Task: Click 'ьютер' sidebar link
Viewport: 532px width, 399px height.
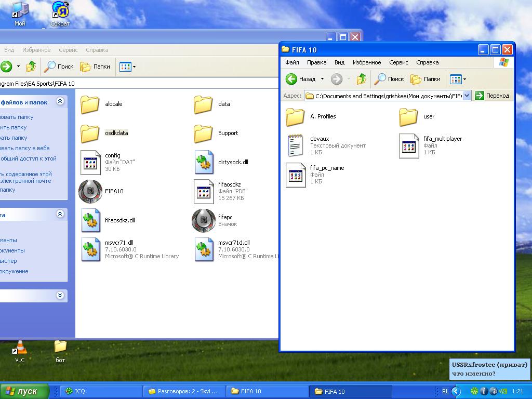Action: pyautogui.click(x=8, y=261)
